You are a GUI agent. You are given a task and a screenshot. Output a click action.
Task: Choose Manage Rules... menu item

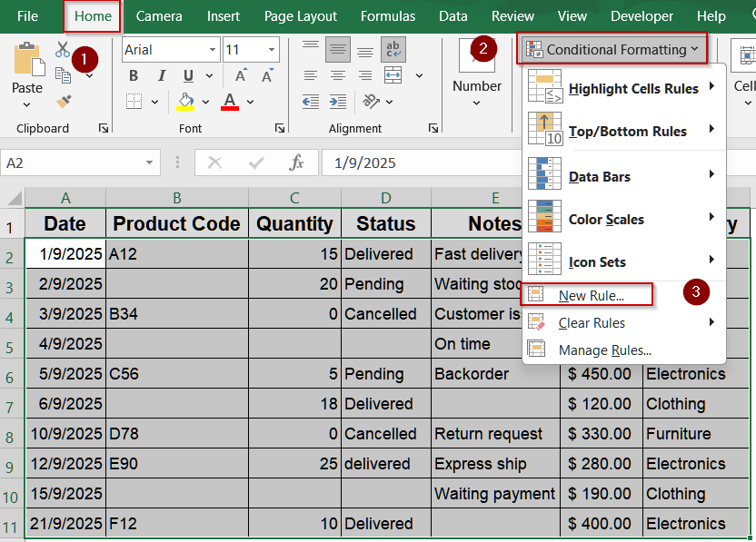point(623,350)
